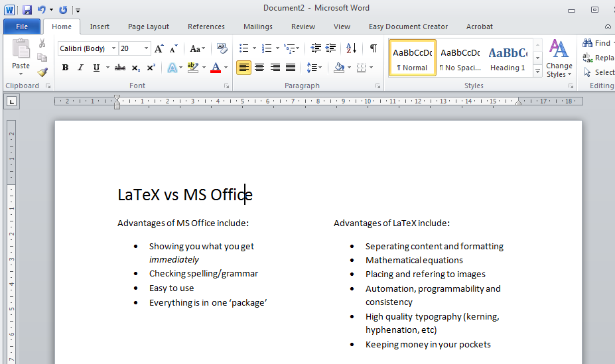This screenshot has height=364, width=615.
Task: Click the Change Styles button
Action: pos(559,58)
